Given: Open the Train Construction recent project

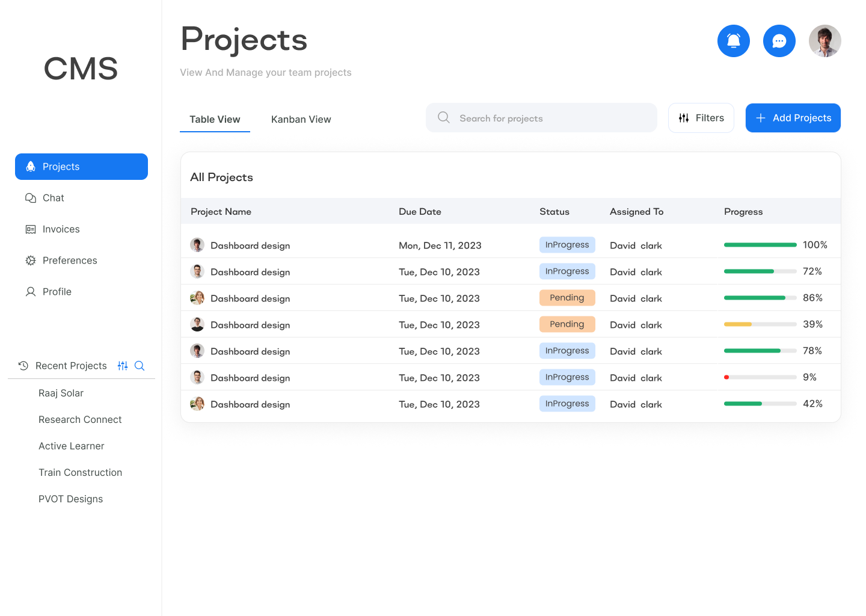Looking at the screenshot, I should [x=80, y=472].
